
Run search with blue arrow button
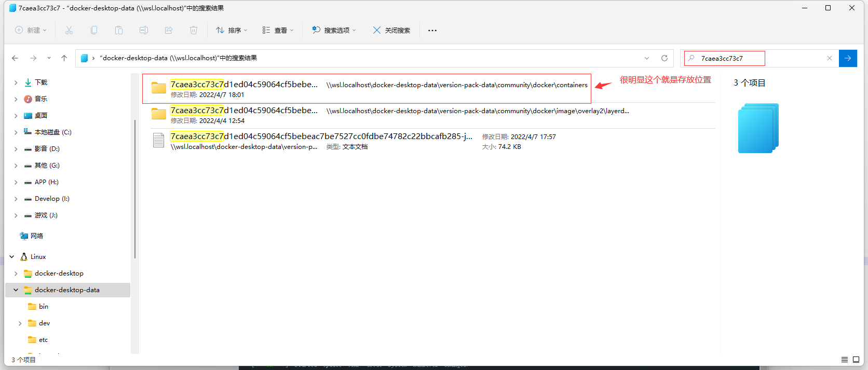pos(848,58)
